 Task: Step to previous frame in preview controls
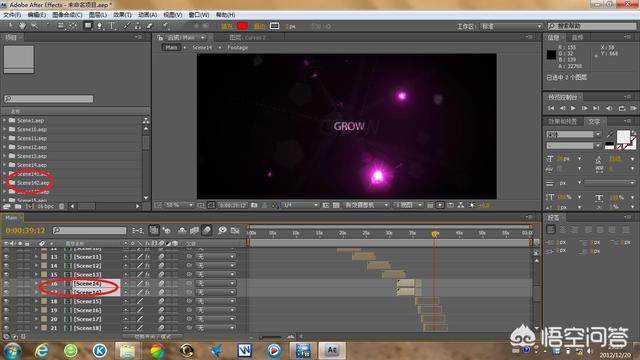[x=562, y=108]
